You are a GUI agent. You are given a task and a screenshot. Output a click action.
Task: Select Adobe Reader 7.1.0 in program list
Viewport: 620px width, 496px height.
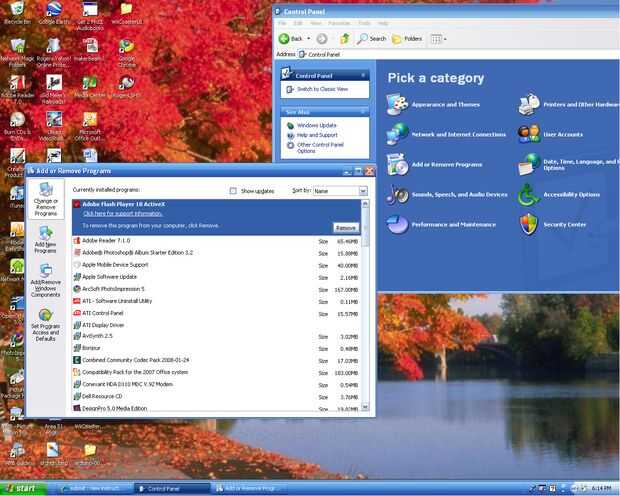[x=216, y=241]
